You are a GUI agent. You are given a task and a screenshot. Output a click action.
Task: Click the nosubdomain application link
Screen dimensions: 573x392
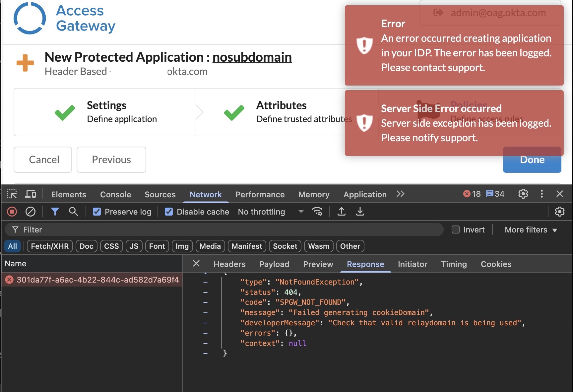(x=252, y=57)
